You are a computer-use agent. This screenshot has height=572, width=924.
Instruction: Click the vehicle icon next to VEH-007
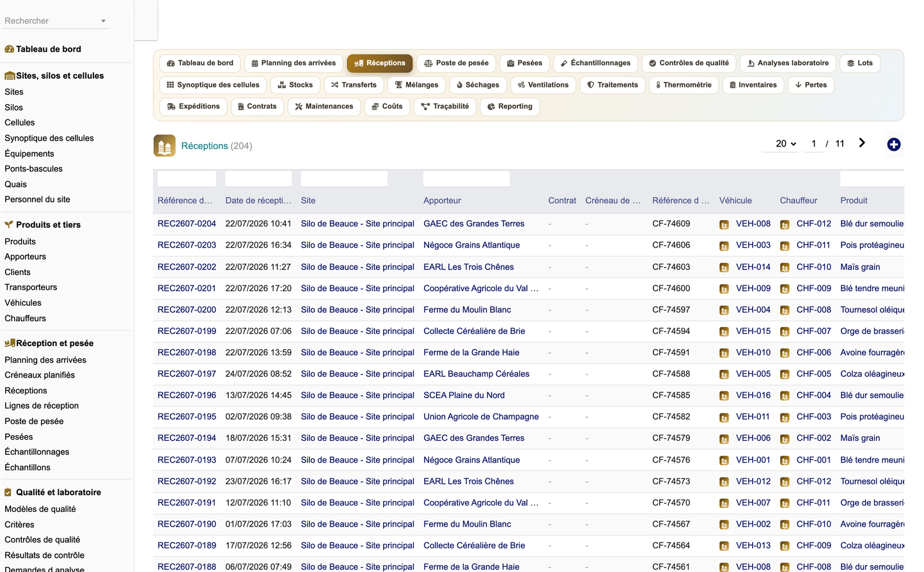click(x=724, y=504)
